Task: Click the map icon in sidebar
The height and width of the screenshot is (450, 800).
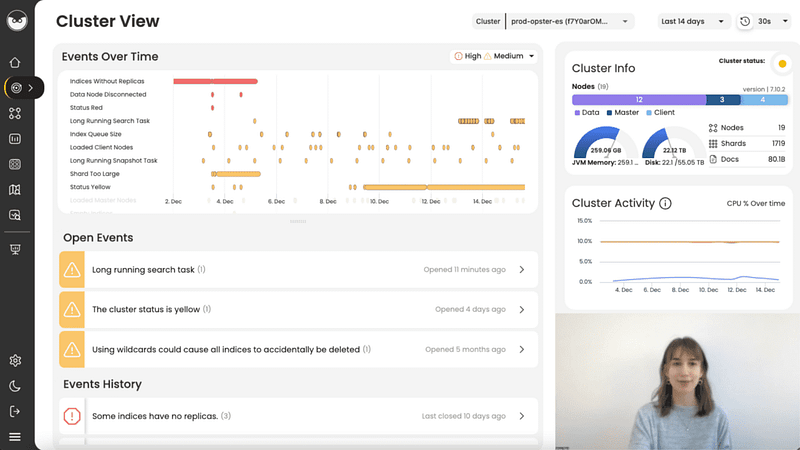Action: [x=15, y=190]
